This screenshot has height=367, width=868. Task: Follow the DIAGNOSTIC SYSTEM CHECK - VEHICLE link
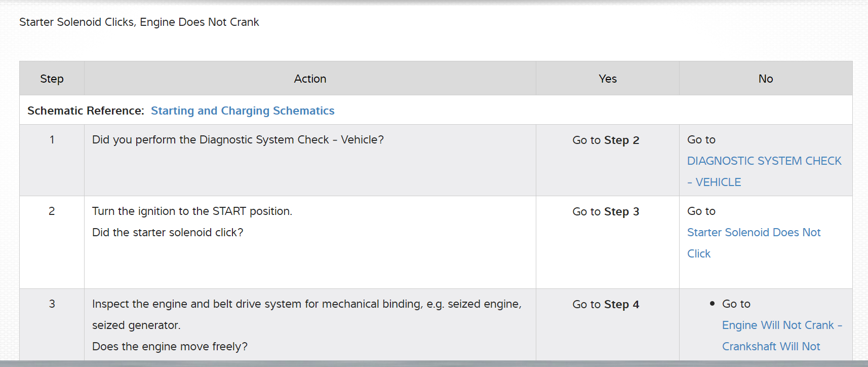[x=764, y=161]
